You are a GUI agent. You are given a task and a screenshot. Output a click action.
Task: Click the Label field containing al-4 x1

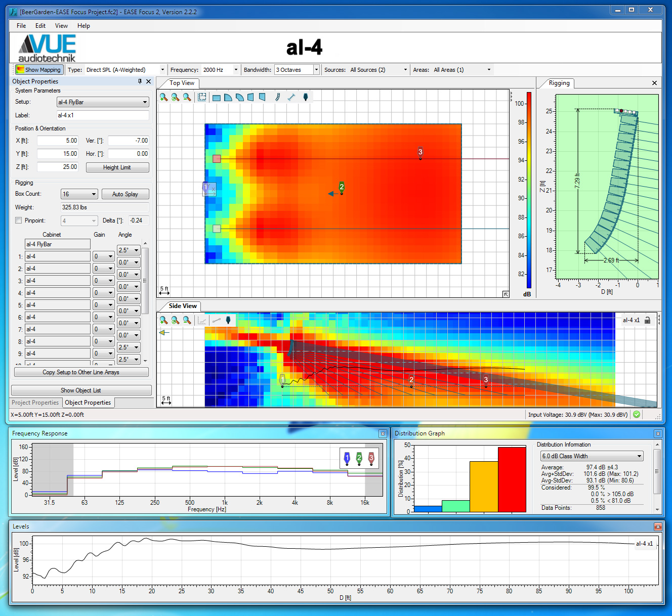(x=103, y=115)
